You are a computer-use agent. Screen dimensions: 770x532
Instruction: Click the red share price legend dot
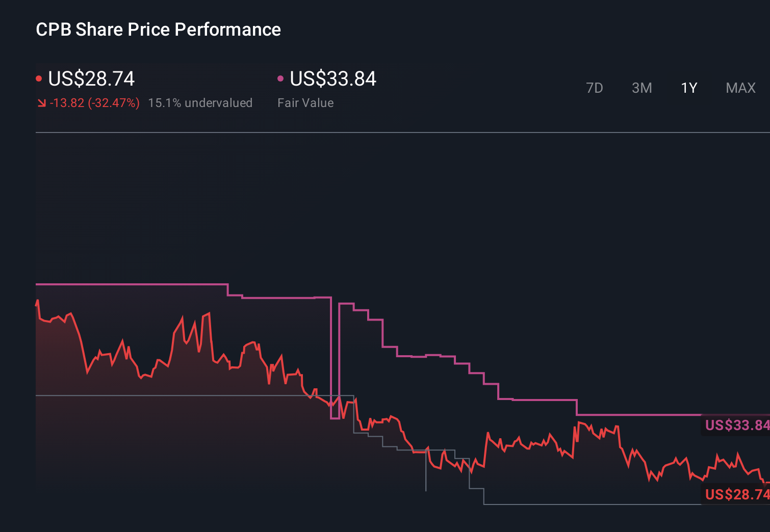click(x=39, y=77)
